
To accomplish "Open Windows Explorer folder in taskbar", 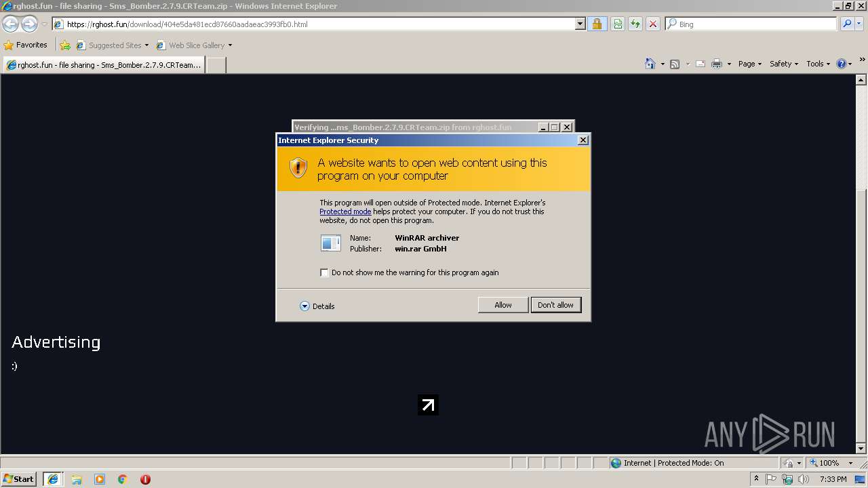I will 77,479.
